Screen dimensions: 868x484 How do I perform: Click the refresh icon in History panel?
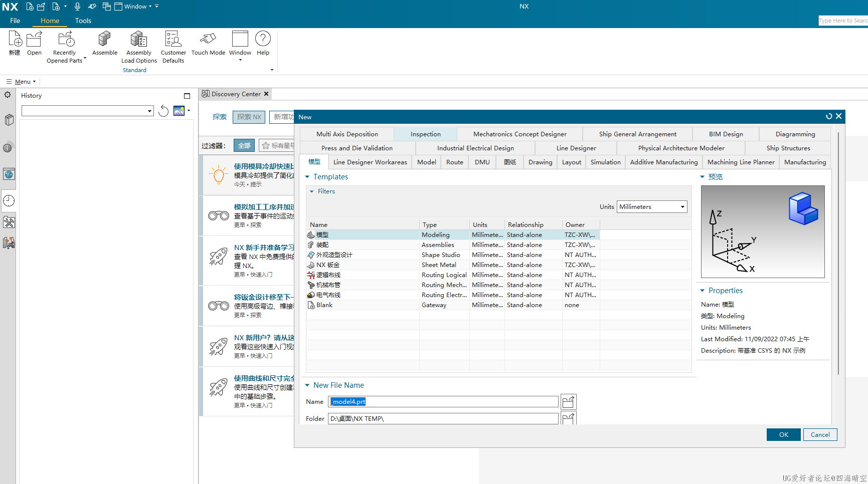pos(163,111)
